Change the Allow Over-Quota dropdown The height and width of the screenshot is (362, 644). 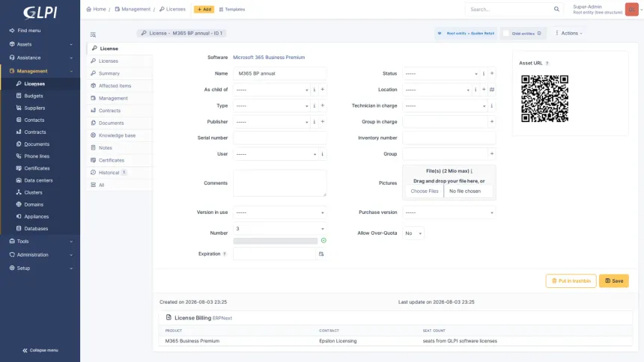pyautogui.click(x=413, y=233)
